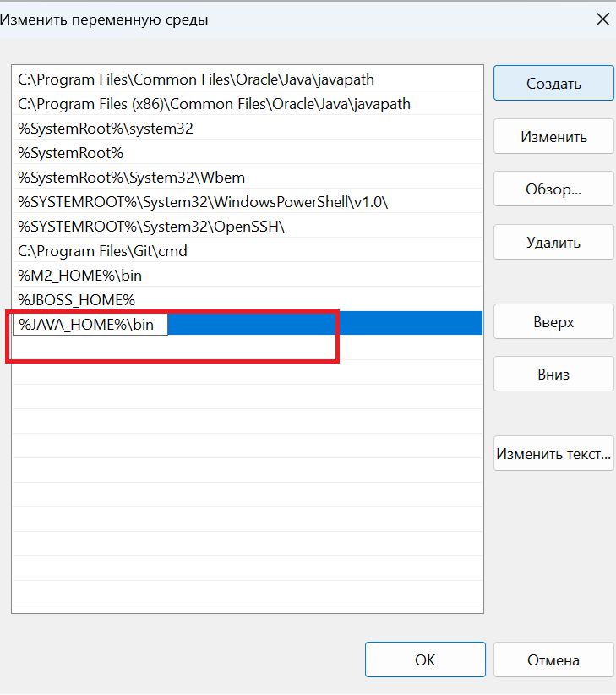616x695 pixels.
Task: Select the Program Files Oracle javapath entry
Action: click(x=196, y=79)
